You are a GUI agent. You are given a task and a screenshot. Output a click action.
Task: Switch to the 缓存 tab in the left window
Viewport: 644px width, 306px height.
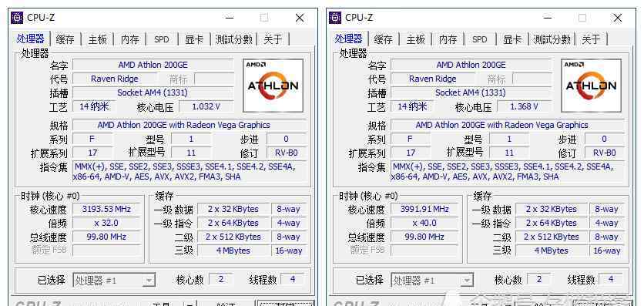65,39
